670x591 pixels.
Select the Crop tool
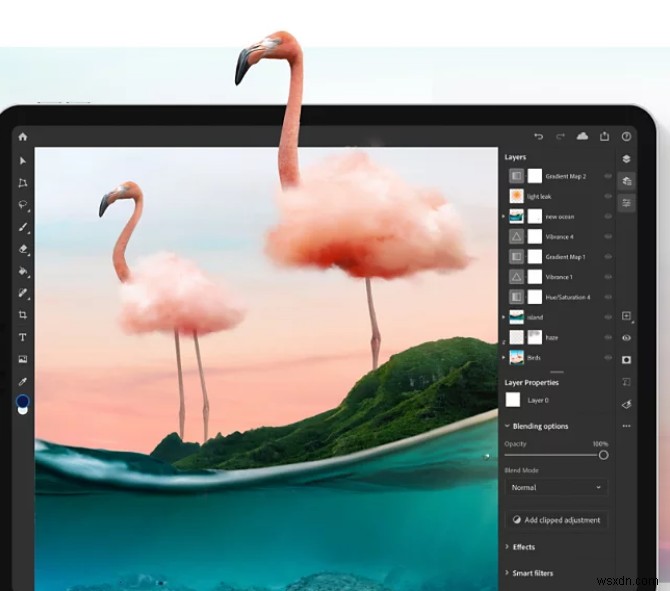23,315
